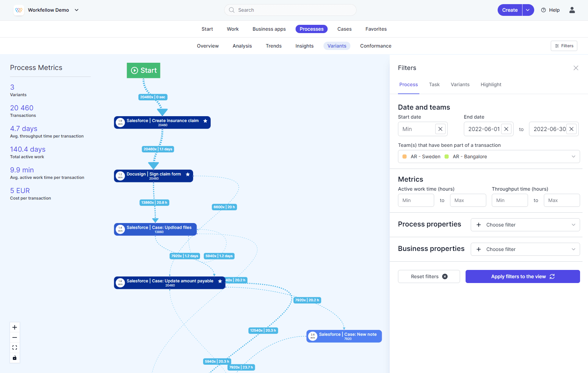This screenshot has height=373, width=588.
Task: Click the AR - Sweden orange swatch
Action: point(405,157)
